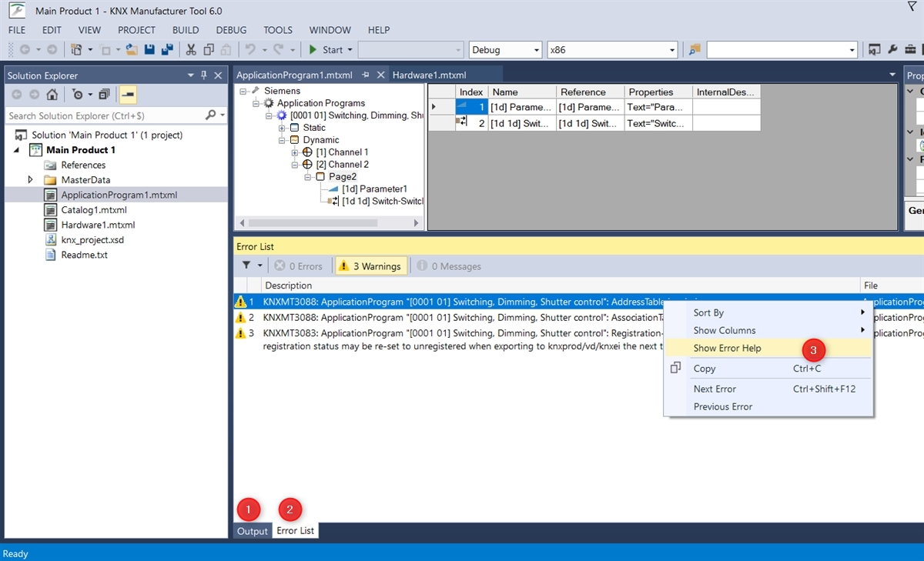Viewport: 924px width, 561px height.
Task: Open the Solution Explorer window options dropdown
Action: 191,75
